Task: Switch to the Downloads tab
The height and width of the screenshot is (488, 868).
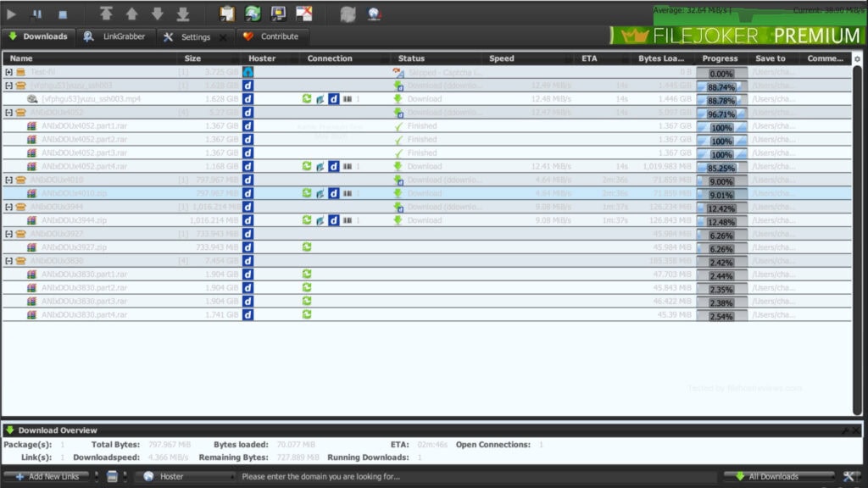Action: pos(38,36)
